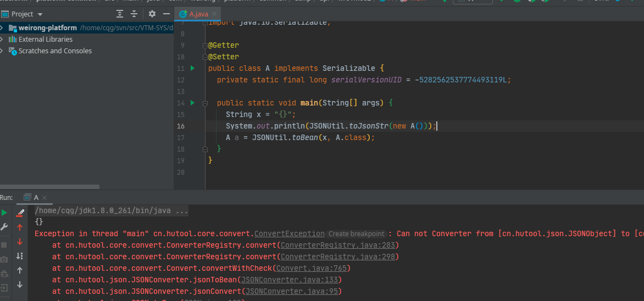644x301 pixels.
Task: Close the A run tab
Action: pyautogui.click(x=45, y=198)
